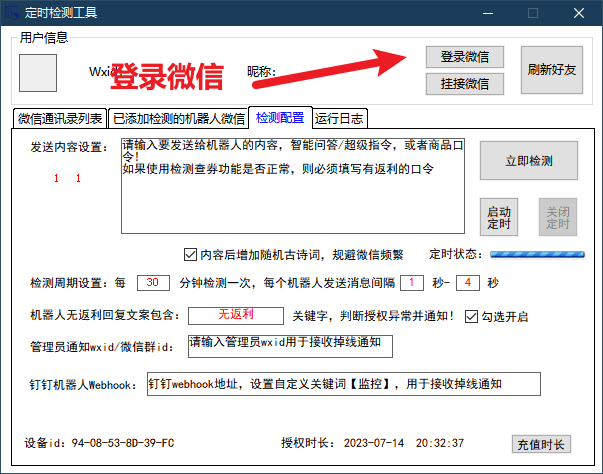Disable the 勾选开启 checkbox
This screenshot has height=474, width=603.
click(x=473, y=316)
